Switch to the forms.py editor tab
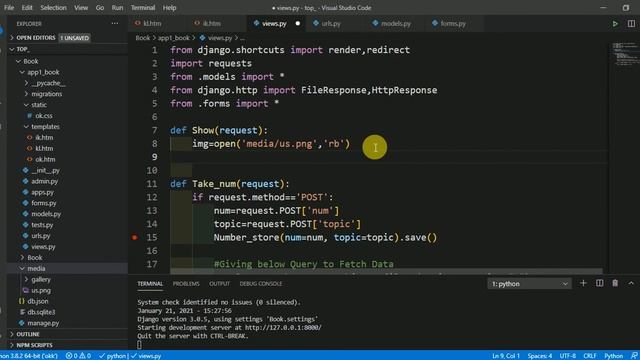The height and width of the screenshot is (360, 640). [x=453, y=24]
